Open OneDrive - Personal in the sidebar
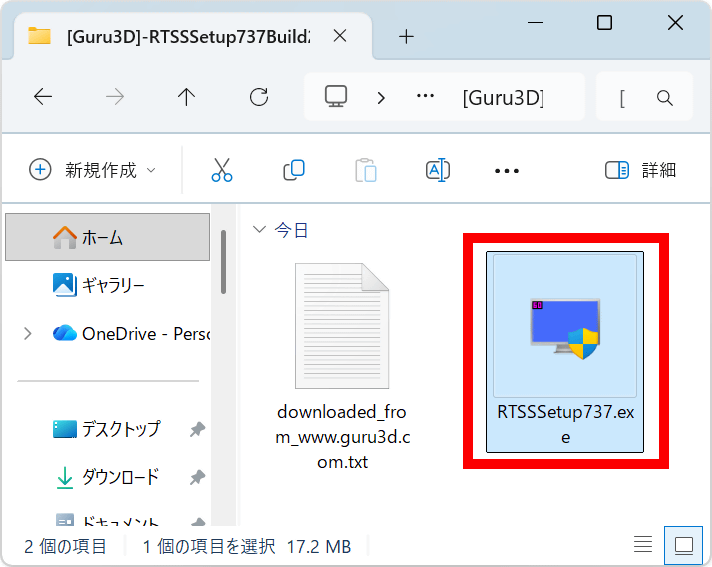Screen dimensions: 712x567 (132, 334)
